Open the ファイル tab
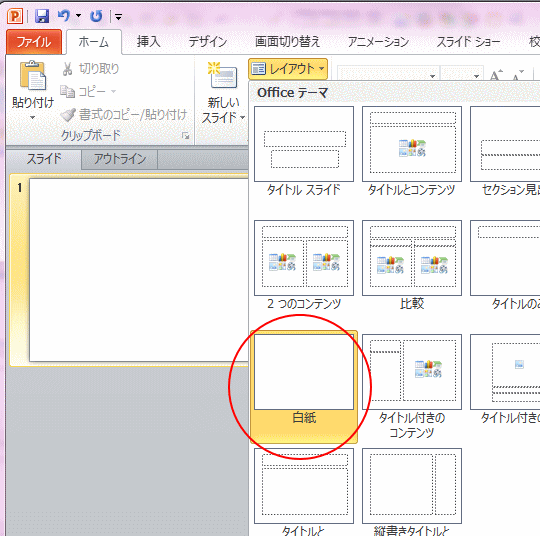 pos(34,42)
